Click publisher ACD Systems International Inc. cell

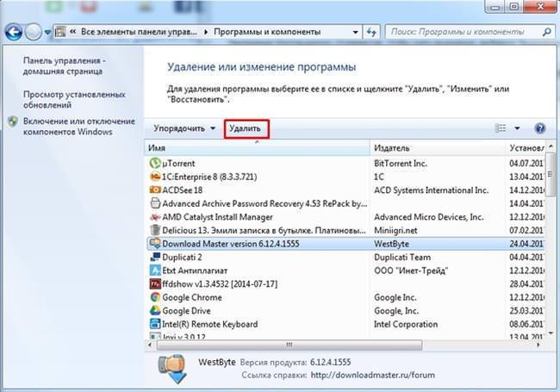click(x=431, y=190)
